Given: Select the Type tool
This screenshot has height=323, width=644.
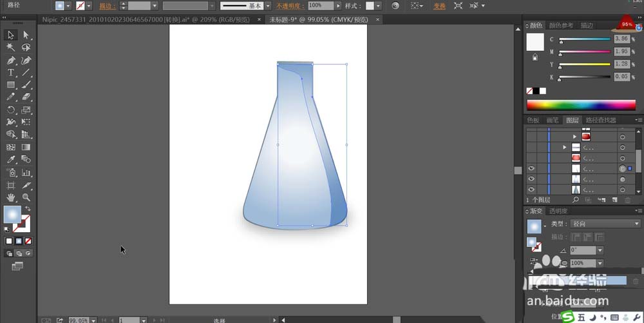Looking at the screenshot, I should (11, 73).
